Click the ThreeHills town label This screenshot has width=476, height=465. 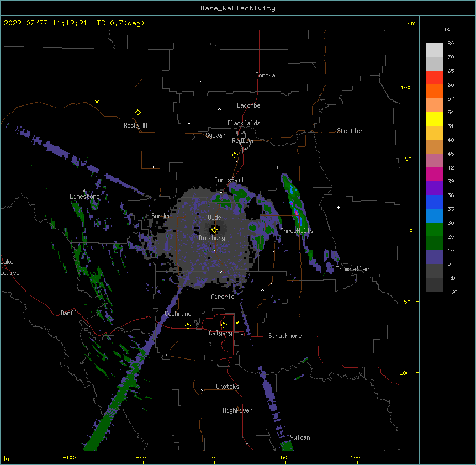point(297,231)
